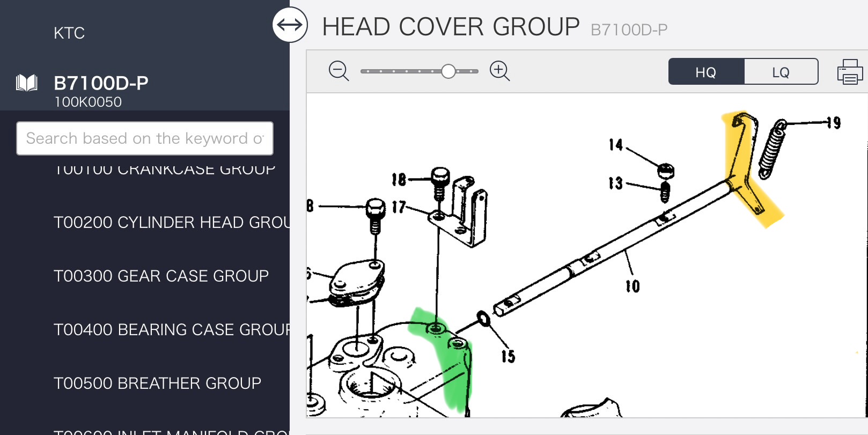Click part number 18 bolt label

[399, 180]
